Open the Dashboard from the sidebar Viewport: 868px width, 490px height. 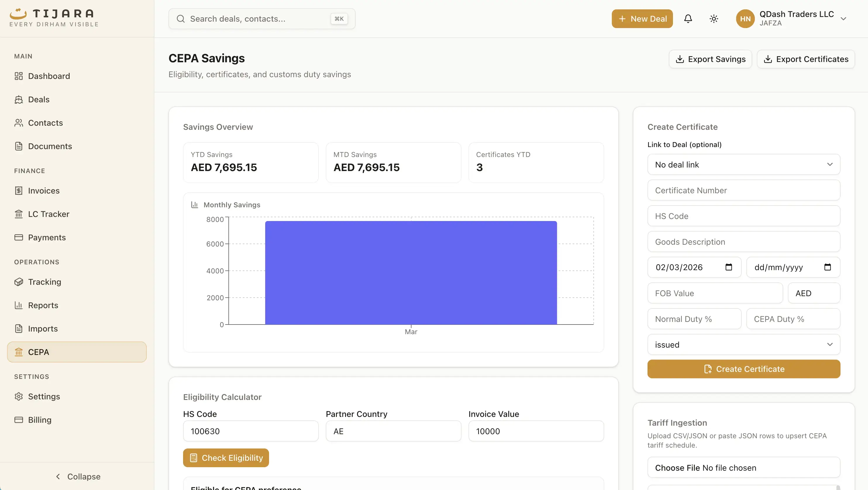click(49, 76)
